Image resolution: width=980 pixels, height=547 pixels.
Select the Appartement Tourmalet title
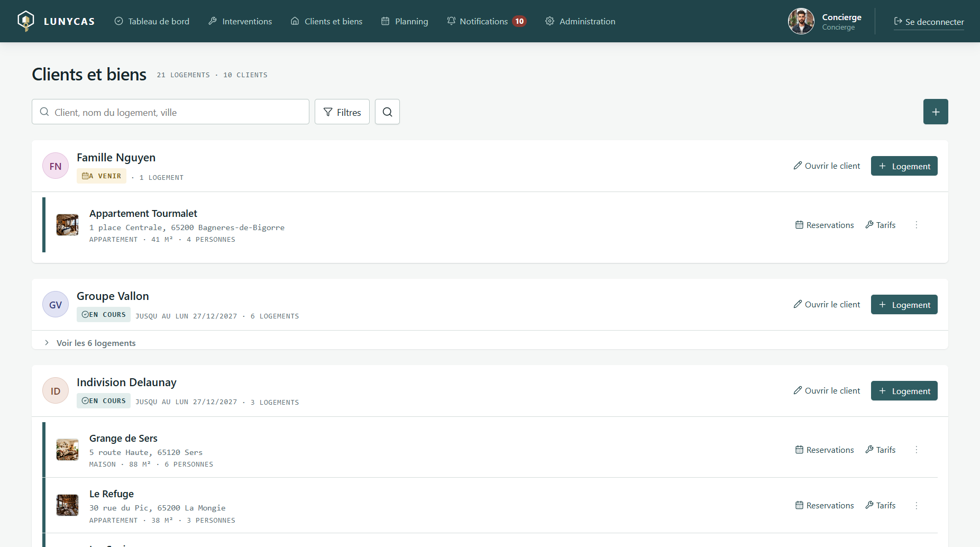(143, 213)
